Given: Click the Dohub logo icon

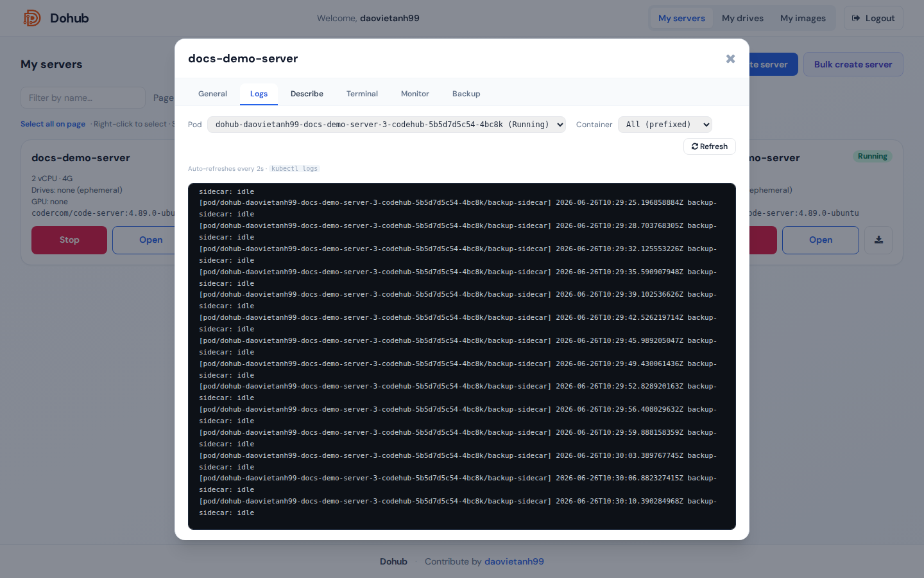Looking at the screenshot, I should tap(32, 18).
